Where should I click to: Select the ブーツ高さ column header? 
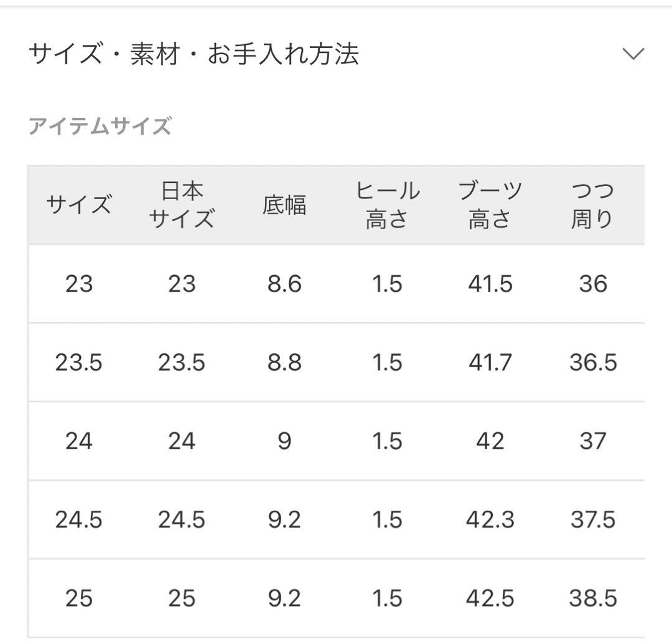point(490,205)
